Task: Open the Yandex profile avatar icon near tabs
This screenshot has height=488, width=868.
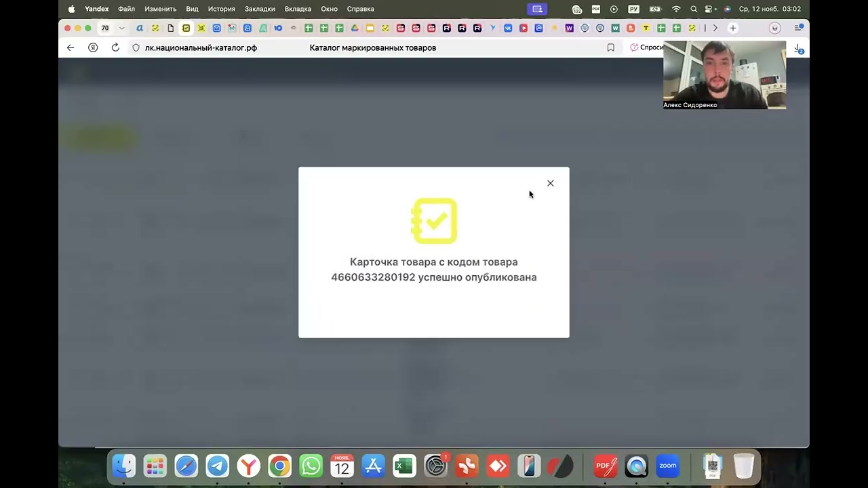Action: point(775,28)
